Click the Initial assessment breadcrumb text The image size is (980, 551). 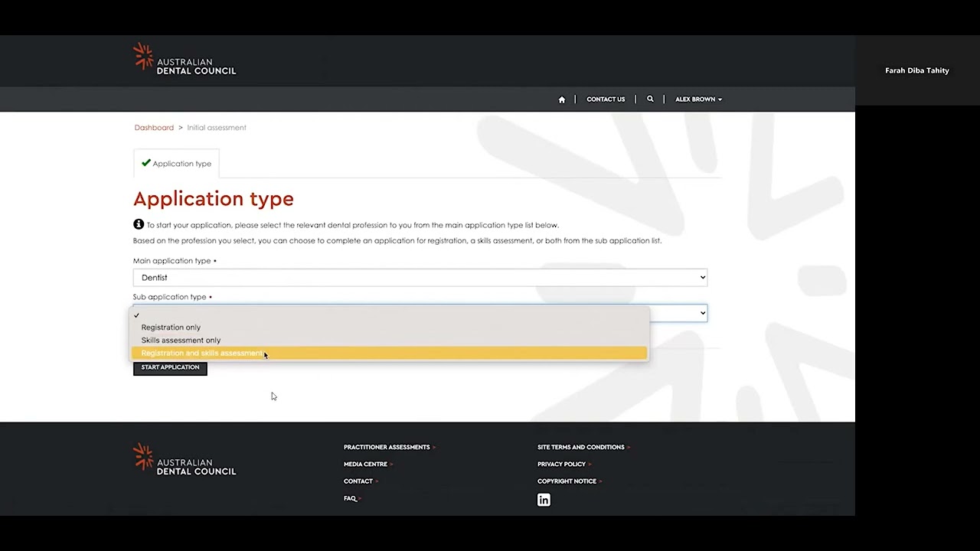pos(217,128)
